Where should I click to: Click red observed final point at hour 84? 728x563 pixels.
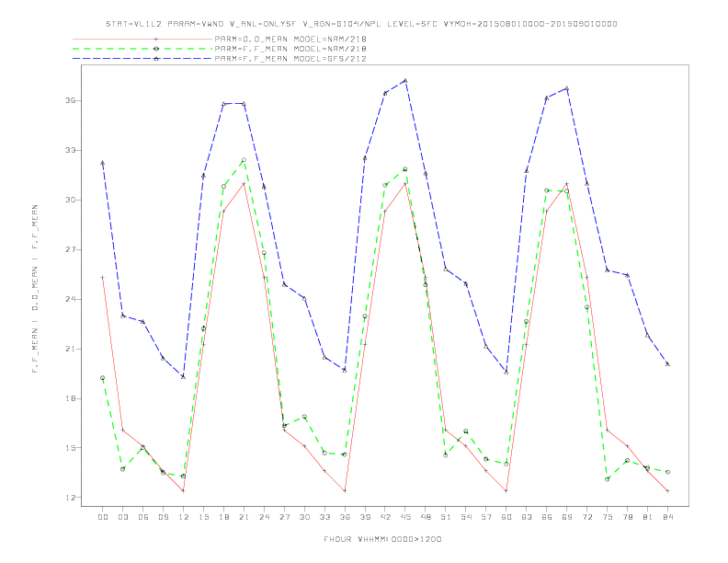667,490
